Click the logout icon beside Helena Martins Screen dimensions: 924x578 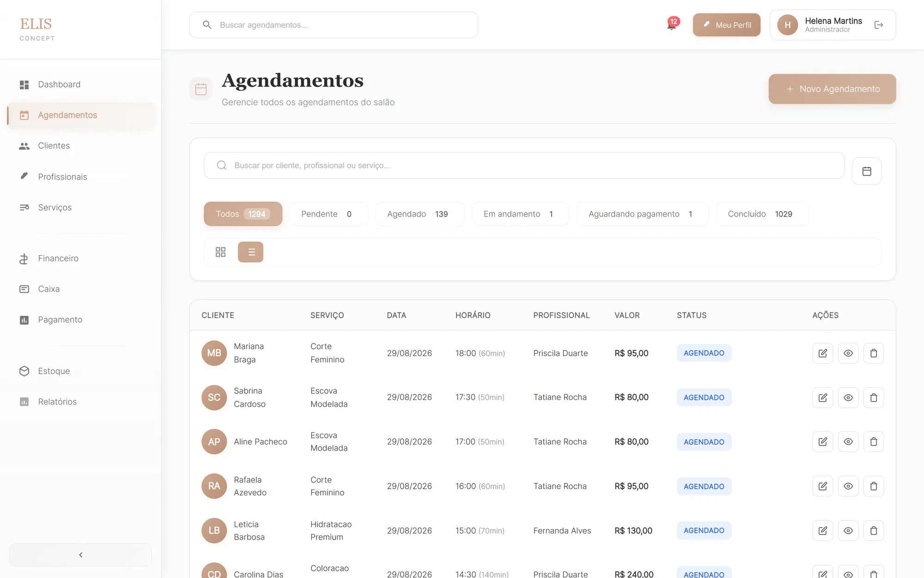(x=879, y=25)
